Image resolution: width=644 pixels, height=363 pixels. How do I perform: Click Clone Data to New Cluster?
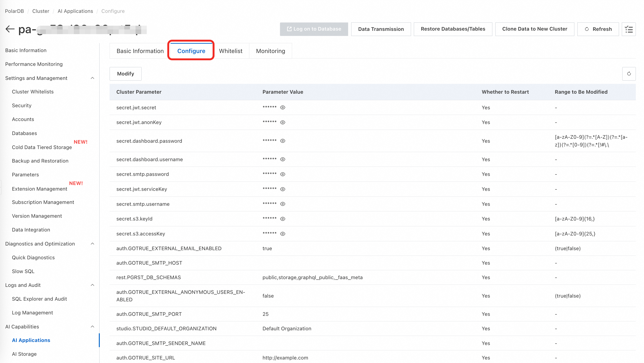pyautogui.click(x=534, y=29)
